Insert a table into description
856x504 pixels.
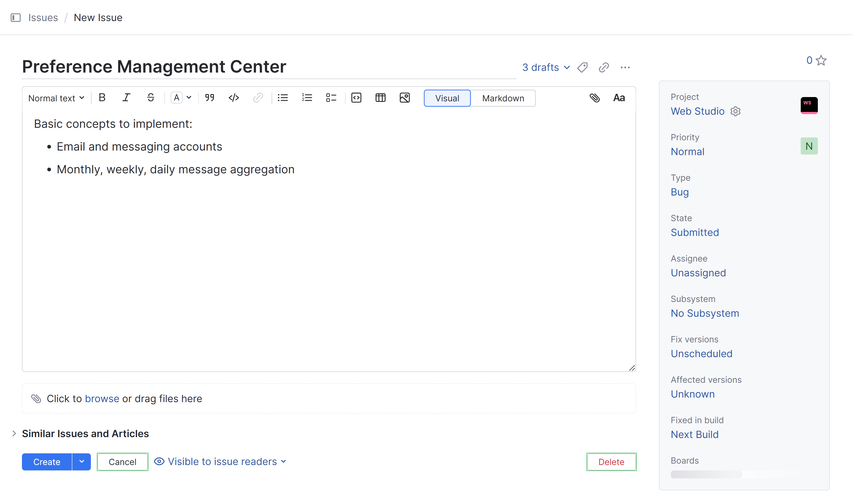(380, 98)
